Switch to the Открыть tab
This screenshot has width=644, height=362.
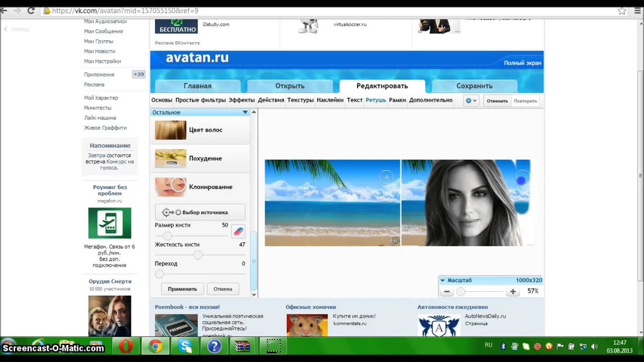pyautogui.click(x=290, y=86)
